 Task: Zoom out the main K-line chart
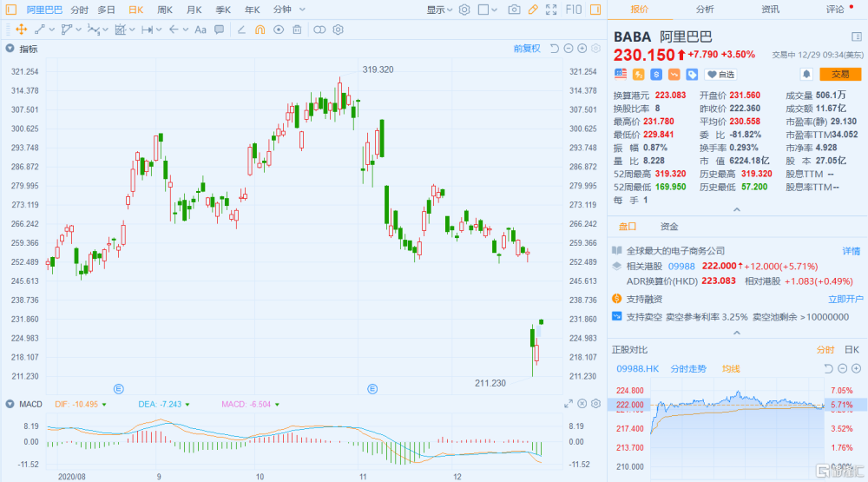569,49
